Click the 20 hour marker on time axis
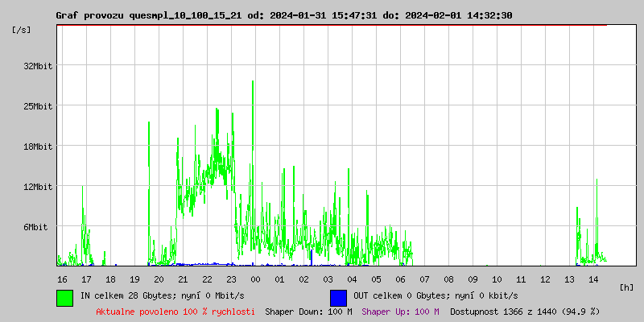The width and height of the screenshot is (644, 322). point(159,279)
